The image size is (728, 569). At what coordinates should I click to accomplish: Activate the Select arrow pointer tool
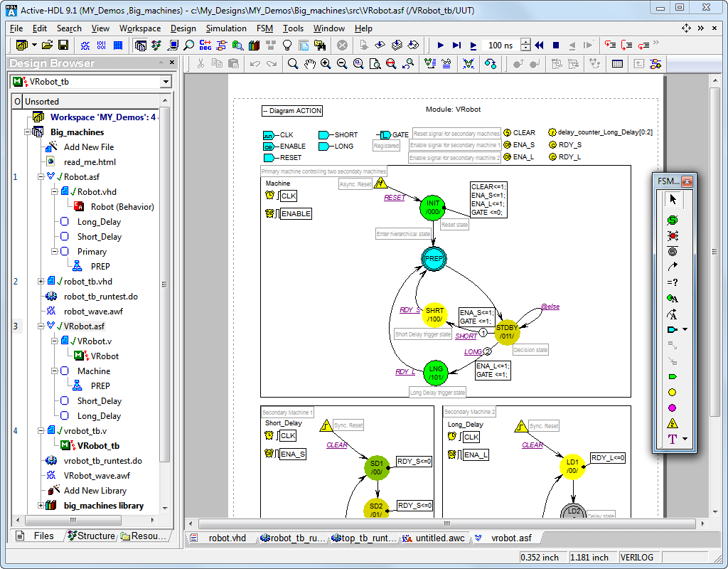[x=672, y=200]
